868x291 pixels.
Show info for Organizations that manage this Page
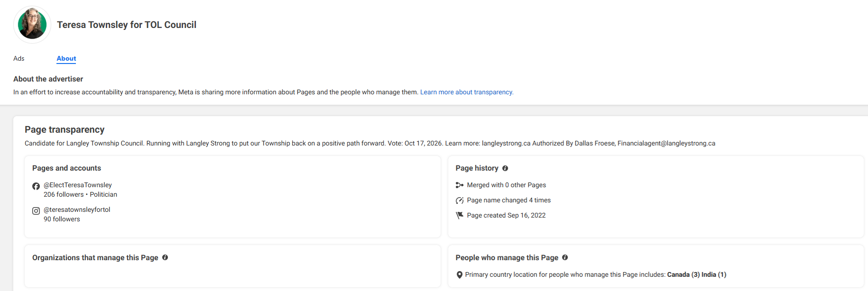pos(165,257)
